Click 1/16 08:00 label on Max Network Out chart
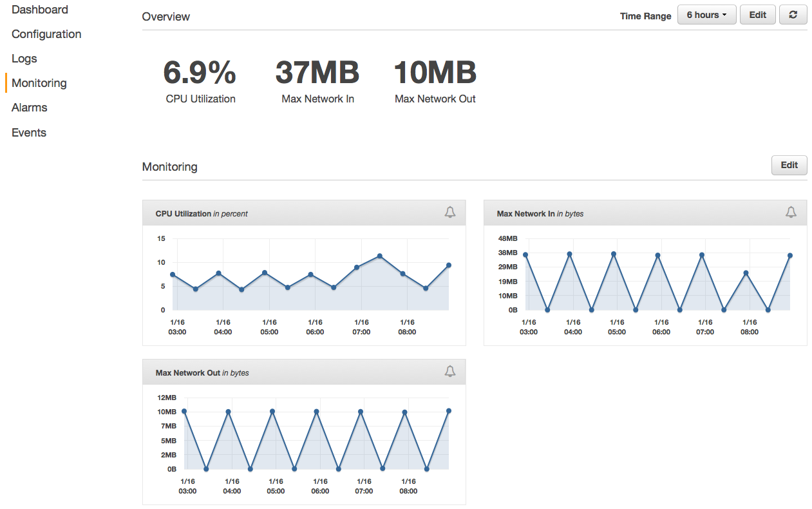The image size is (812, 509). pos(408,486)
